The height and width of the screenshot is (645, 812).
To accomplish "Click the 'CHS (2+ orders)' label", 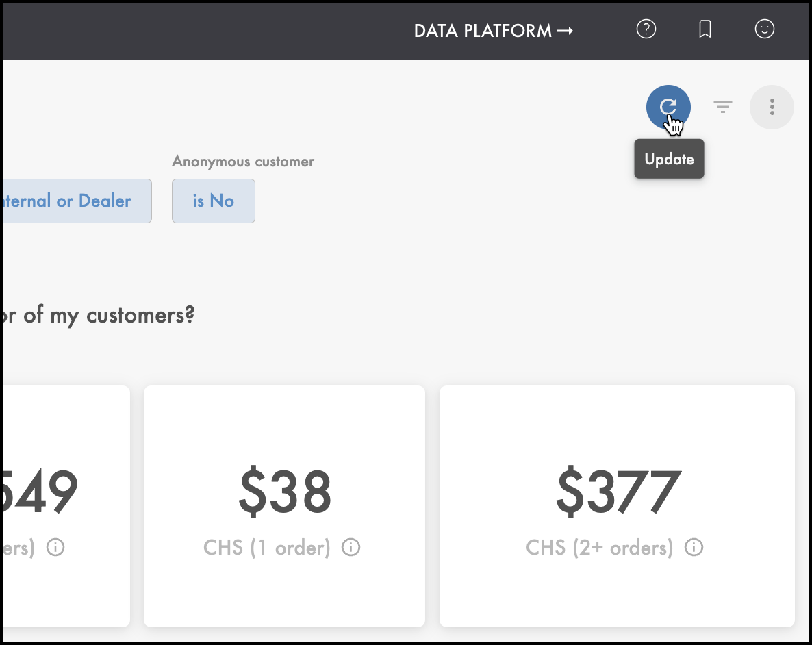I will (x=600, y=548).
